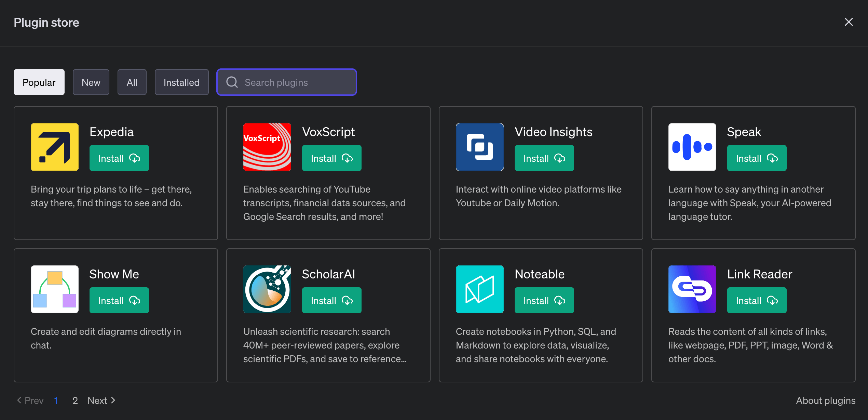Select the Popular filter tab
The height and width of the screenshot is (420, 868).
(x=39, y=82)
